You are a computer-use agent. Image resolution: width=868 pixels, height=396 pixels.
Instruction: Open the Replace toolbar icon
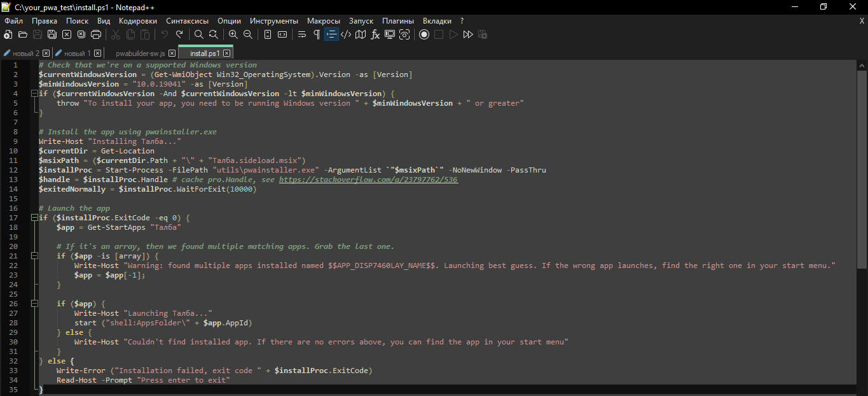click(x=214, y=34)
